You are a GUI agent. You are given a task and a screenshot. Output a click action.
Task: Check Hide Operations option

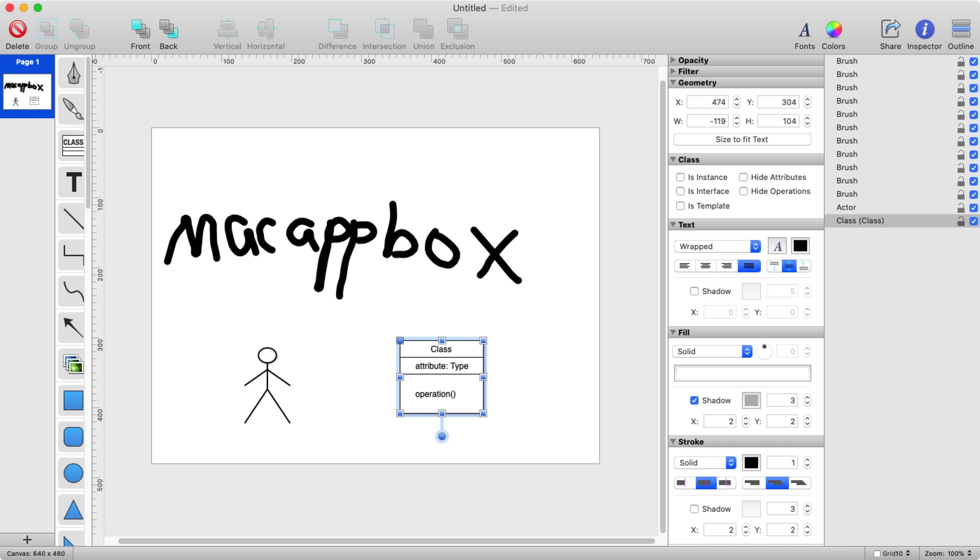pyautogui.click(x=743, y=191)
